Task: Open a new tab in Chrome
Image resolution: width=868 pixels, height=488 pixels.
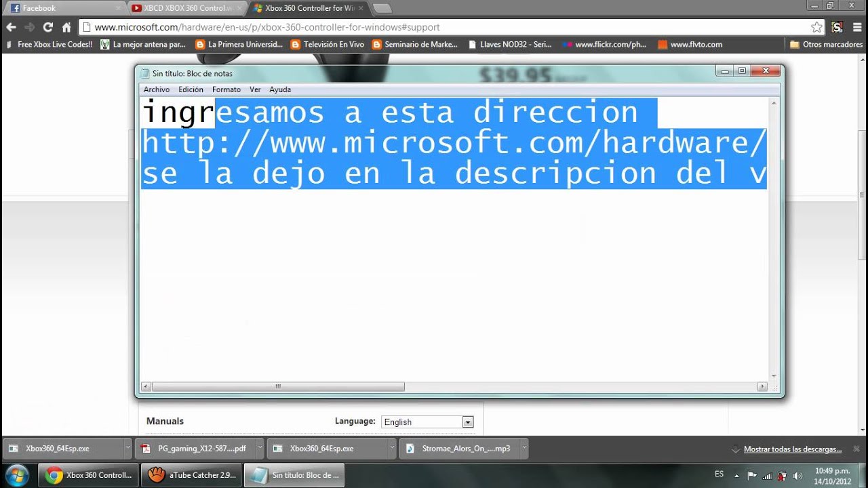Action: (x=382, y=8)
